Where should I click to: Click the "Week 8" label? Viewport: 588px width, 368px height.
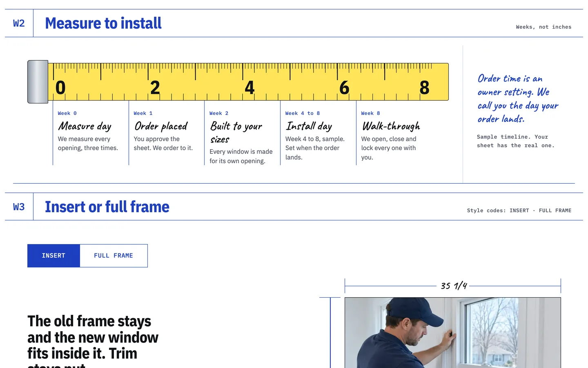coord(371,113)
